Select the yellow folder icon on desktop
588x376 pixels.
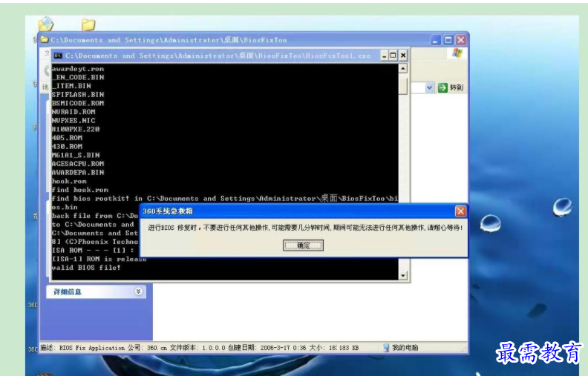point(88,24)
